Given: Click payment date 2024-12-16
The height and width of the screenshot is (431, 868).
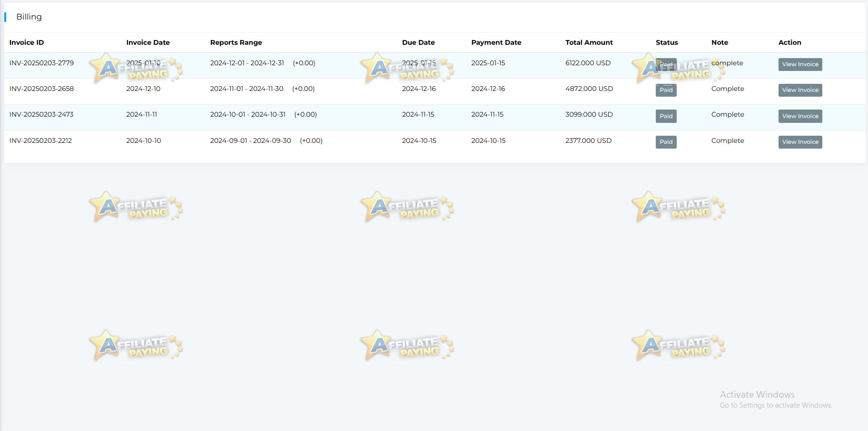Looking at the screenshot, I should pos(488,89).
